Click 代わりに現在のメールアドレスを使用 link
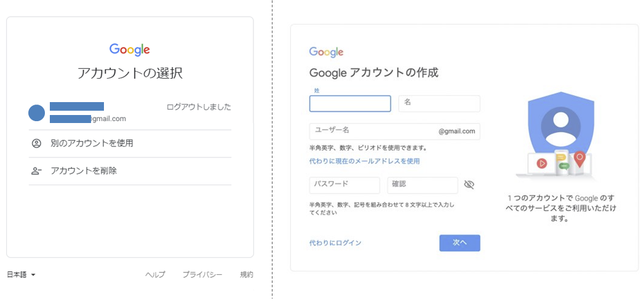This screenshot has height=302, width=644. (364, 161)
